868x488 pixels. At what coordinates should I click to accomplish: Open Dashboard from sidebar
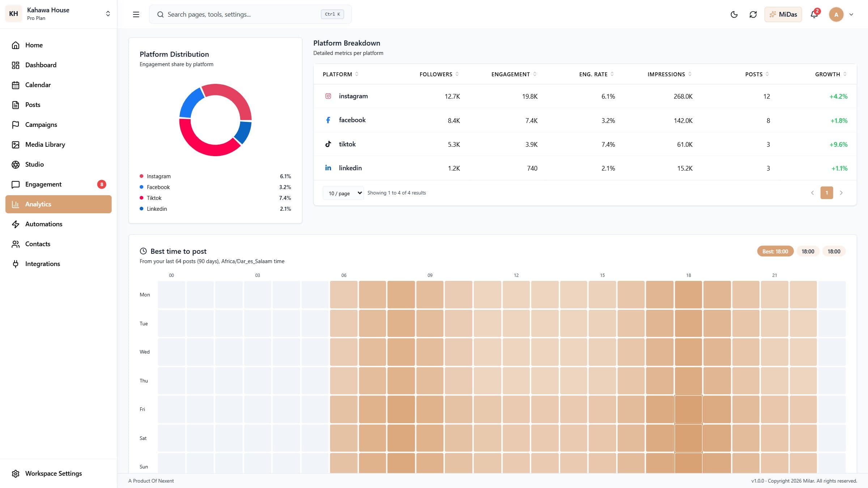click(x=59, y=65)
